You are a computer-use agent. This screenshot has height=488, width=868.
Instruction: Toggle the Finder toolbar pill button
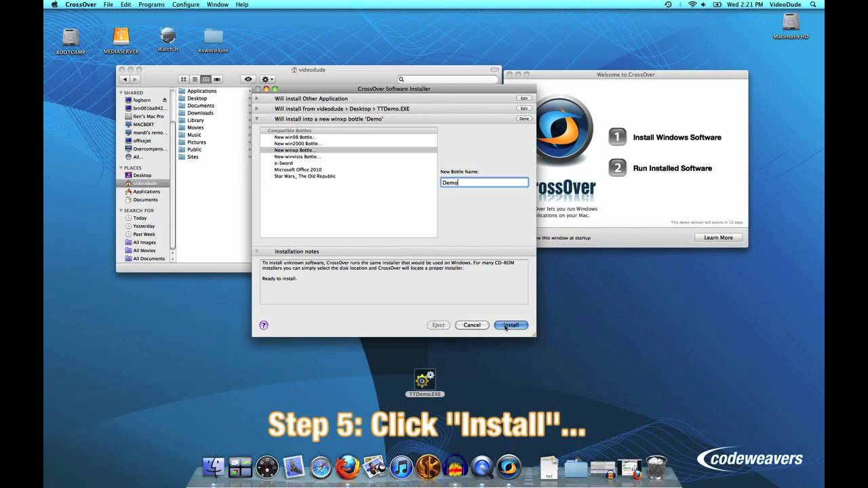click(x=494, y=70)
